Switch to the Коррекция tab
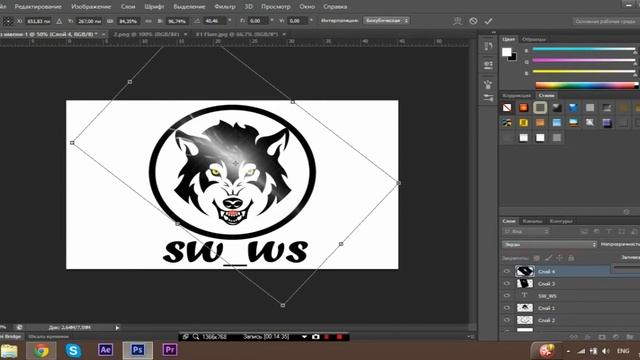Screen dimensions: 640x360 516,96
